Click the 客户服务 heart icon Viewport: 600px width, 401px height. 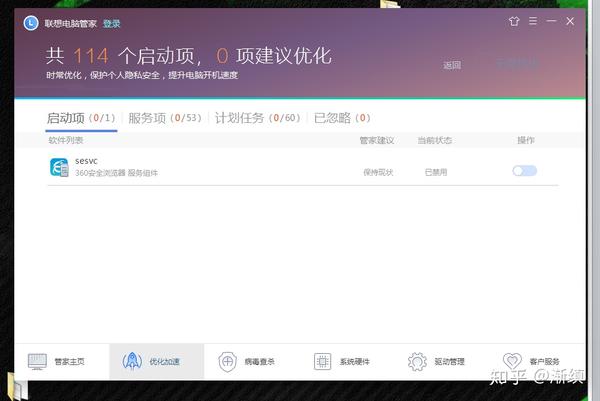pos(512,361)
